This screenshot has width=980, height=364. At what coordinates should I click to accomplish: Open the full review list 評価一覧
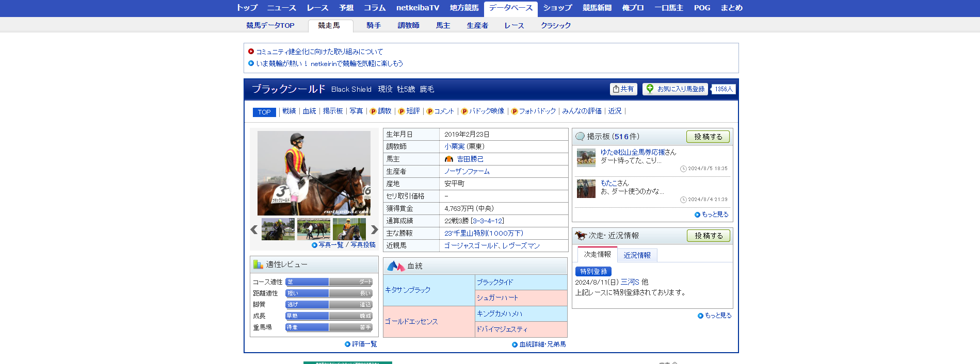click(364, 344)
